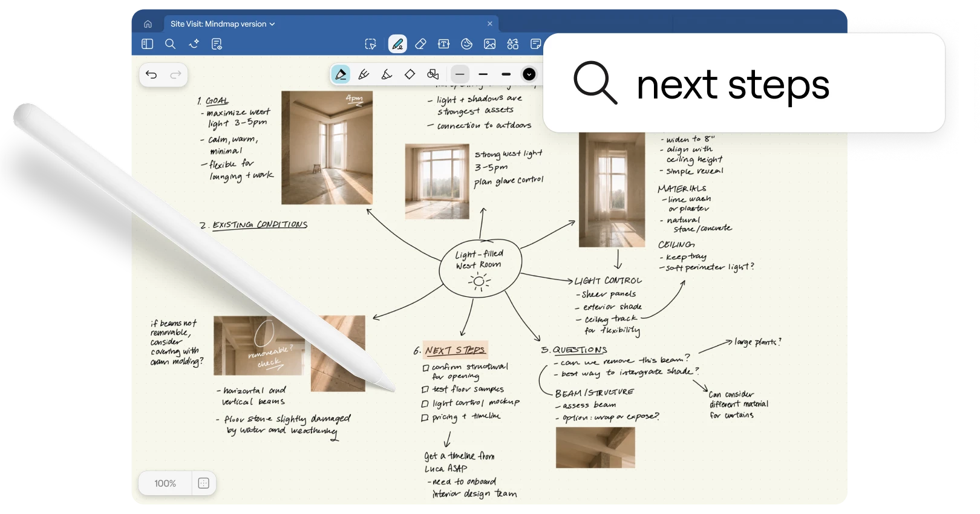The height and width of the screenshot is (514, 980).
Task: Click the 'CEILING' heading
Action: coord(676,244)
